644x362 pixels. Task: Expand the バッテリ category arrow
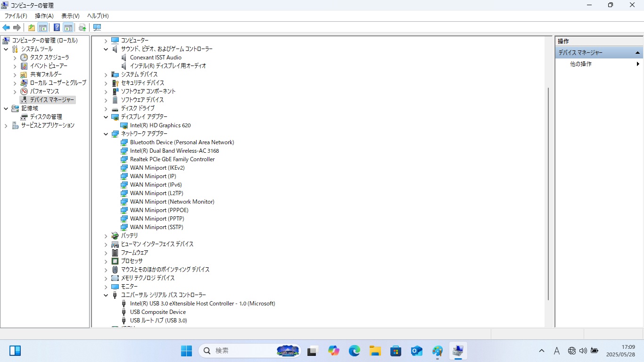coord(106,236)
